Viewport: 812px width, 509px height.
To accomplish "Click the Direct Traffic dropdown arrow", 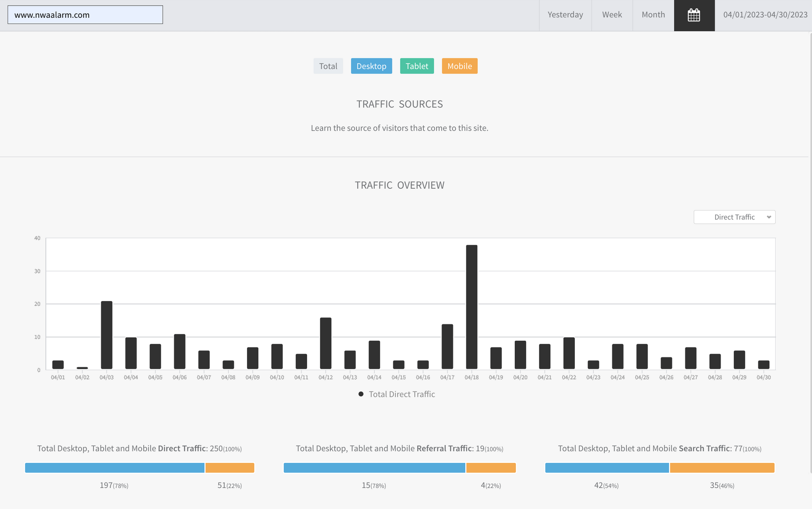I will click(769, 217).
